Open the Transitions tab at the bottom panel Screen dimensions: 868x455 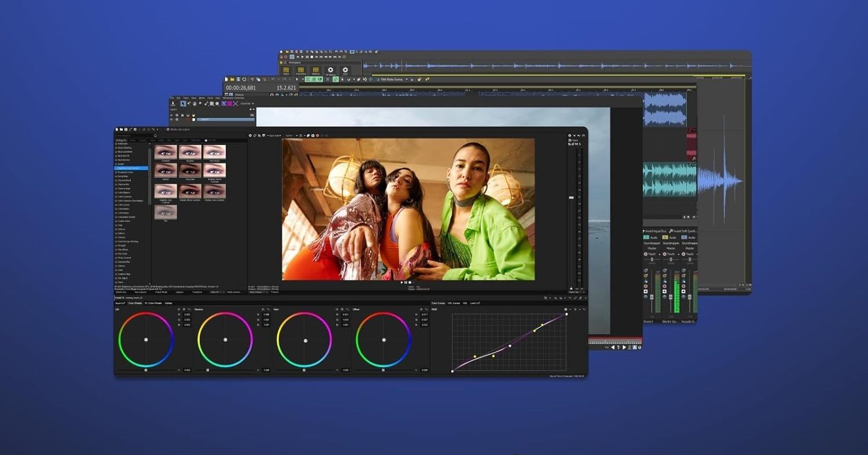click(198, 292)
